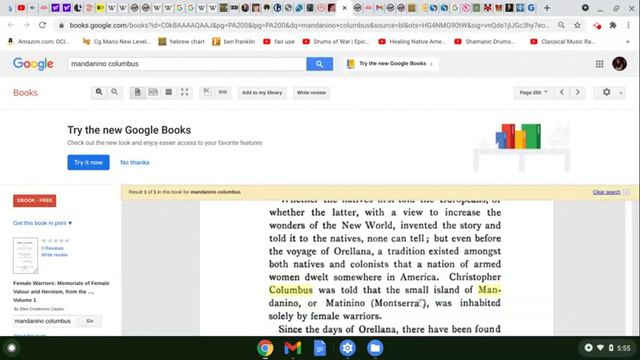Open the Google apps grid

(x=599, y=64)
